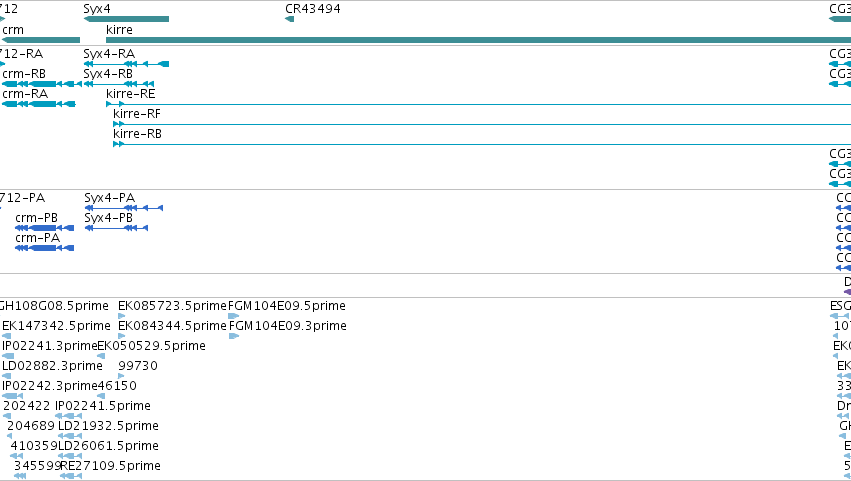Click the CR43494 label text

(x=313, y=9)
